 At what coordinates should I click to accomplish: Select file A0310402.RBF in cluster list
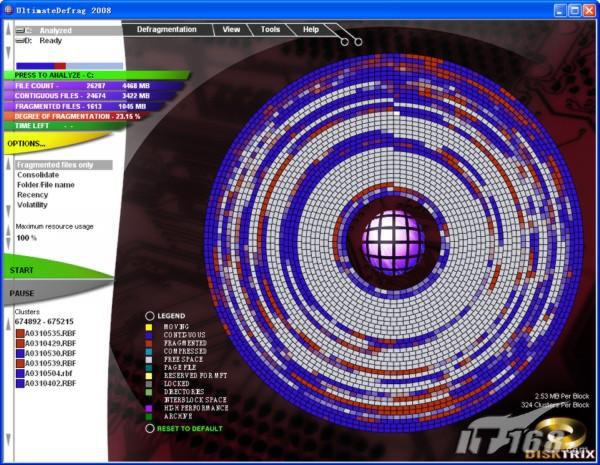click(50, 383)
